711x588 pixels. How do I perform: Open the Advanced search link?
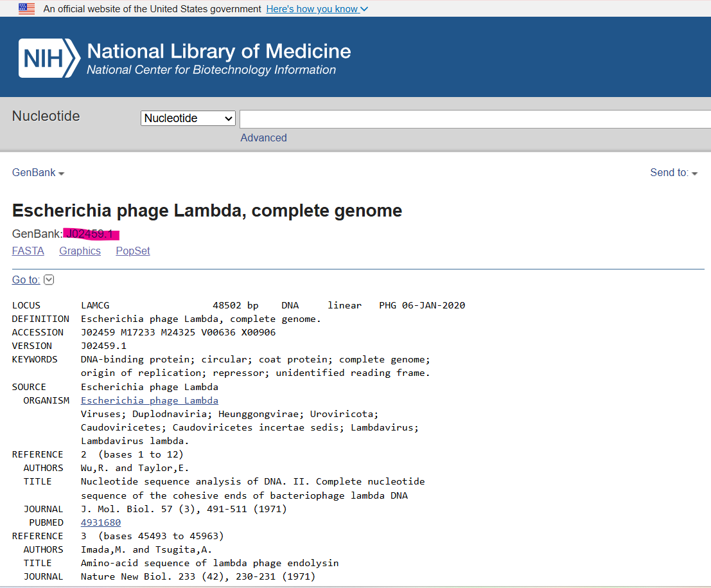[x=263, y=138]
